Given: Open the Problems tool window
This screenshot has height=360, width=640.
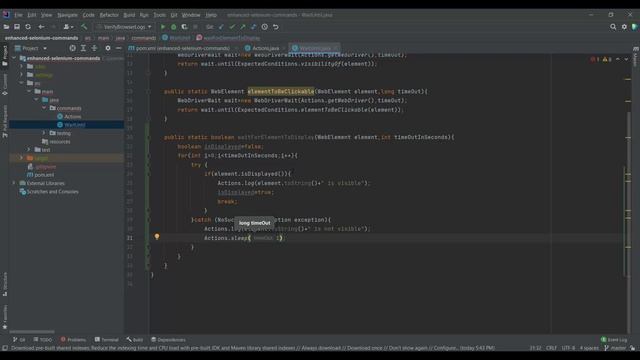Looking at the screenshot, I should coord(73,340).
